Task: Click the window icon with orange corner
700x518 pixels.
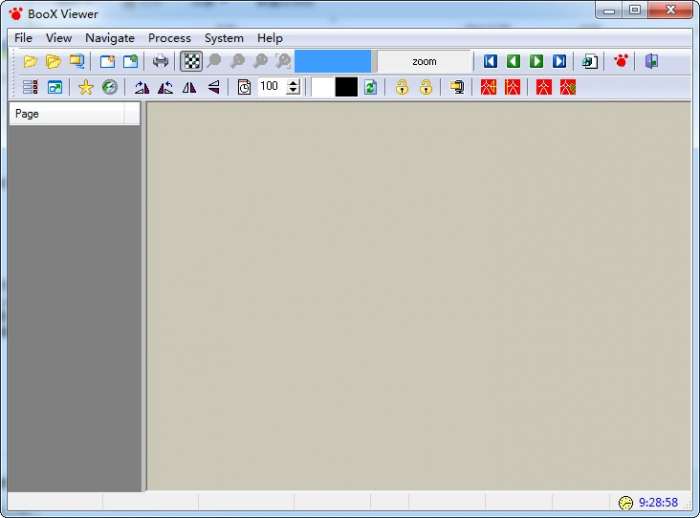Action: 107,61
